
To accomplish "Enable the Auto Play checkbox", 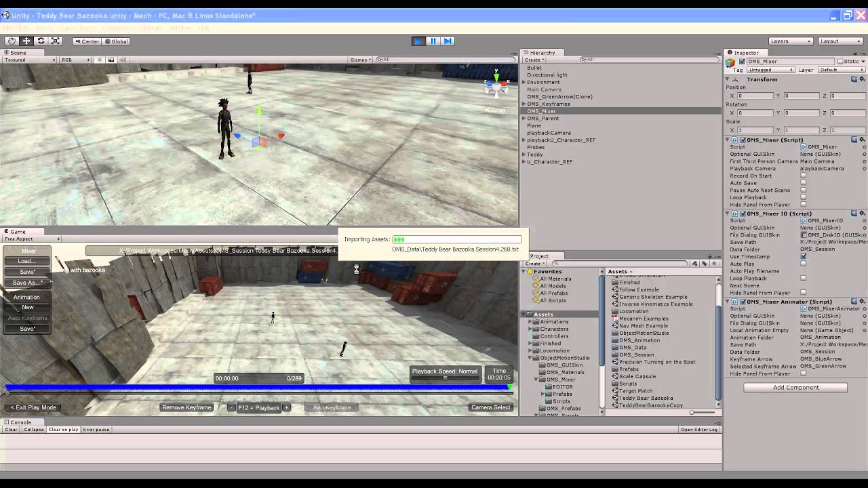I will pos(804,264).
